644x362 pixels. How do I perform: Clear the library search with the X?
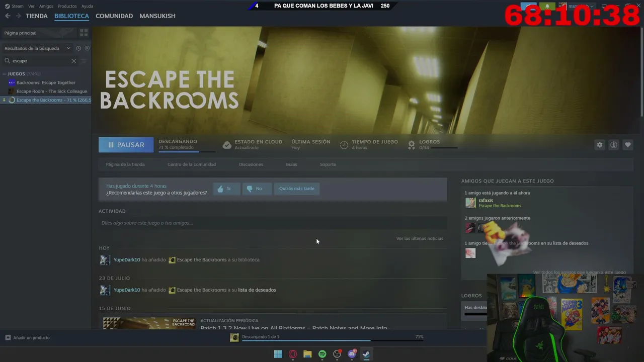pyautogui.click(x=73, y=61)
